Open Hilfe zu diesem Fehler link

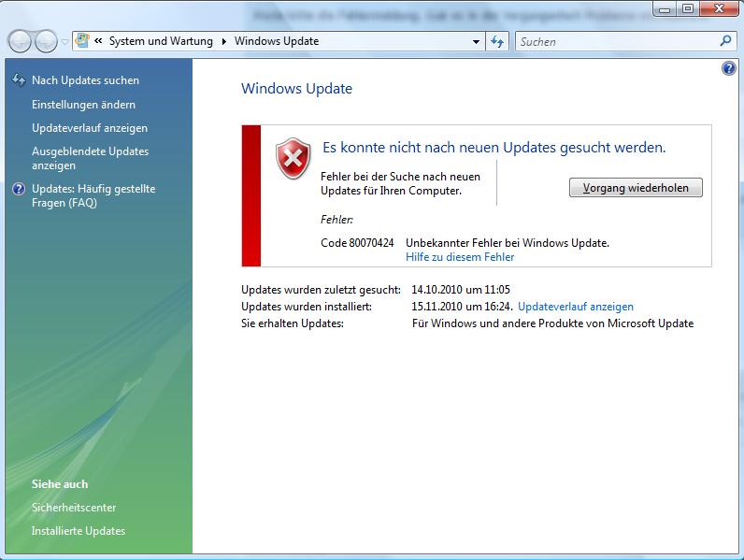pyautogui.click(x=460, y=257)
